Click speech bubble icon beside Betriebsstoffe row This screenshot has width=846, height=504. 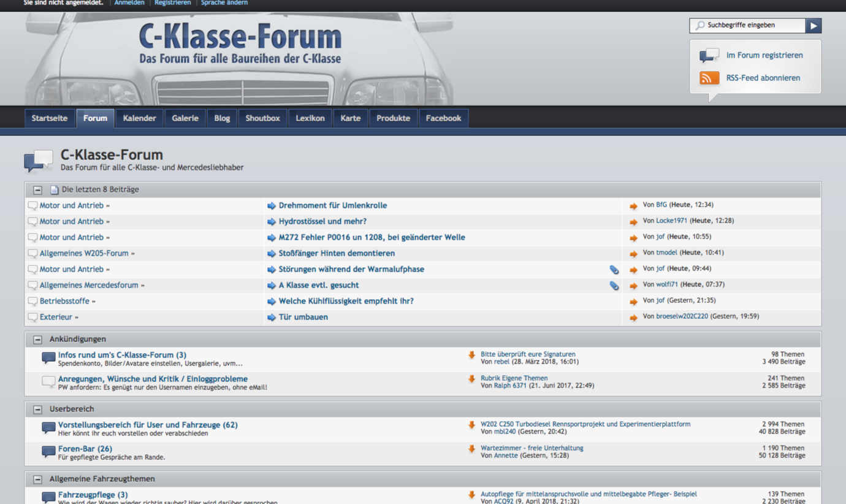point(33,302)
